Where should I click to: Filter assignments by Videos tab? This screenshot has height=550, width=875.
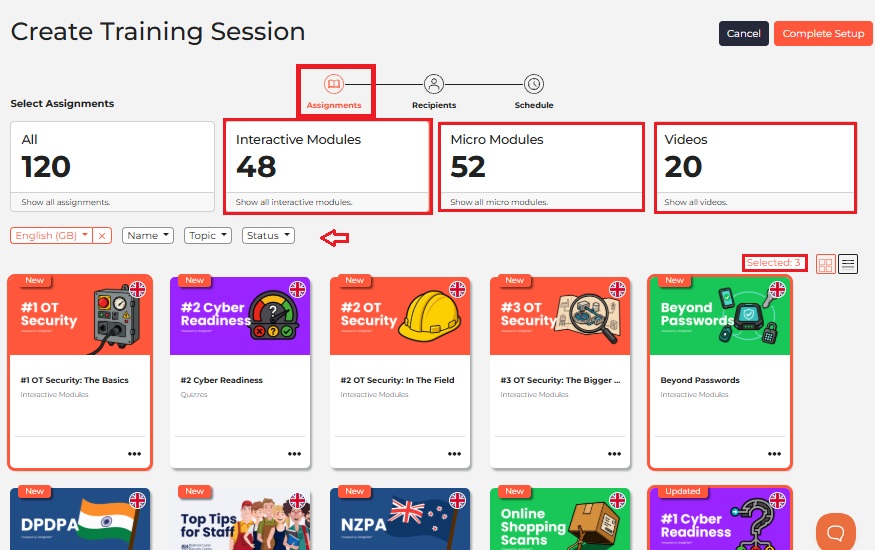click(755, 166)
